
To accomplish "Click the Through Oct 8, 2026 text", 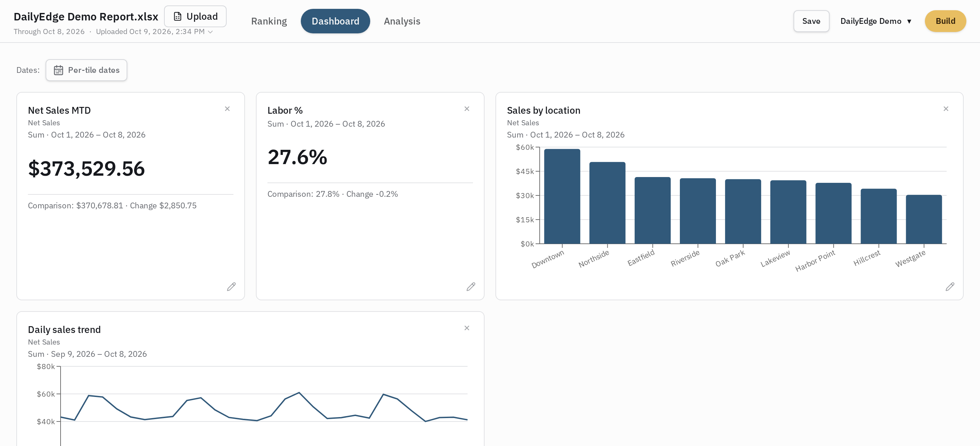I will tap(49, 32).
